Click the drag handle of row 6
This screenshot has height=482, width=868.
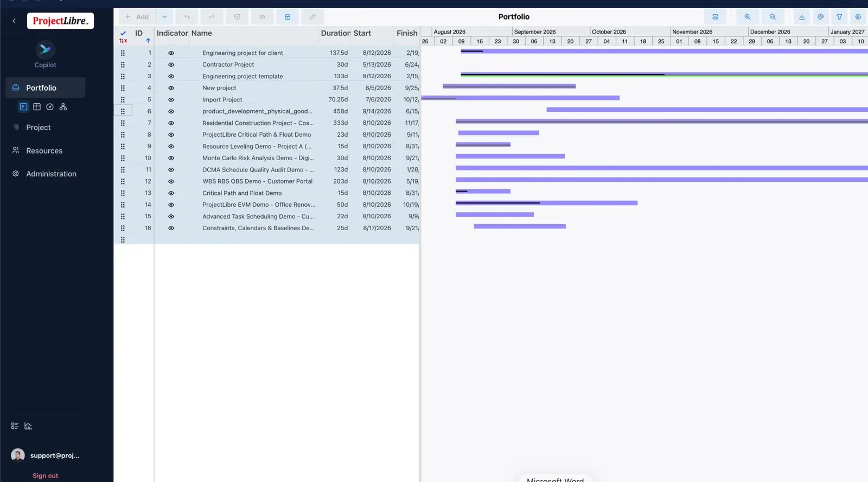pyautogui.click(x=123, y=111)
